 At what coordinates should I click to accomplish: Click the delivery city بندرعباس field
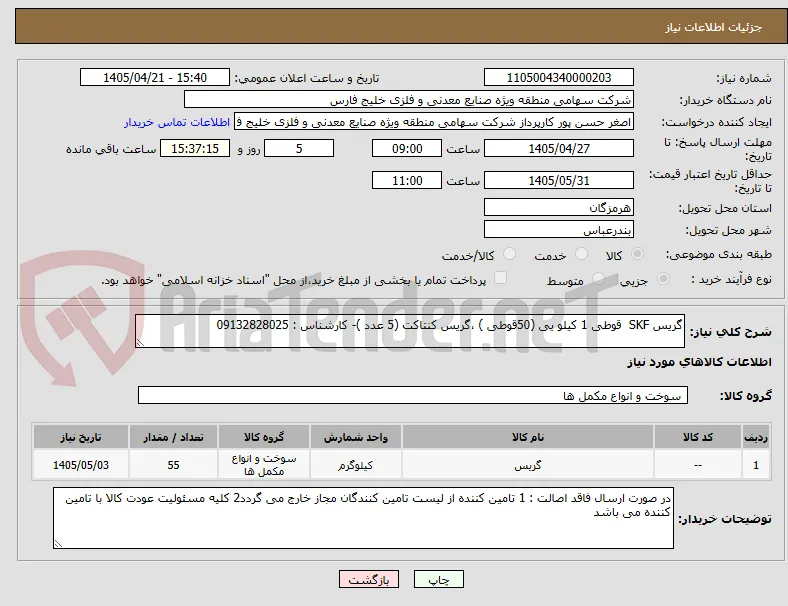(x=558, y=230)
